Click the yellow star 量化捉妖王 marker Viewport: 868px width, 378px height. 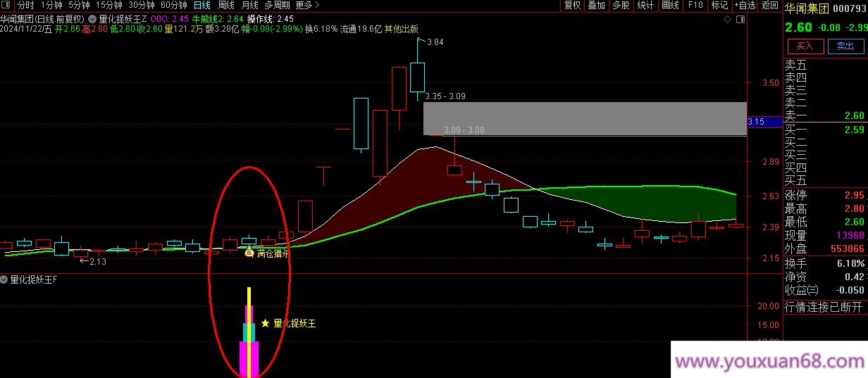coord(265,324)
